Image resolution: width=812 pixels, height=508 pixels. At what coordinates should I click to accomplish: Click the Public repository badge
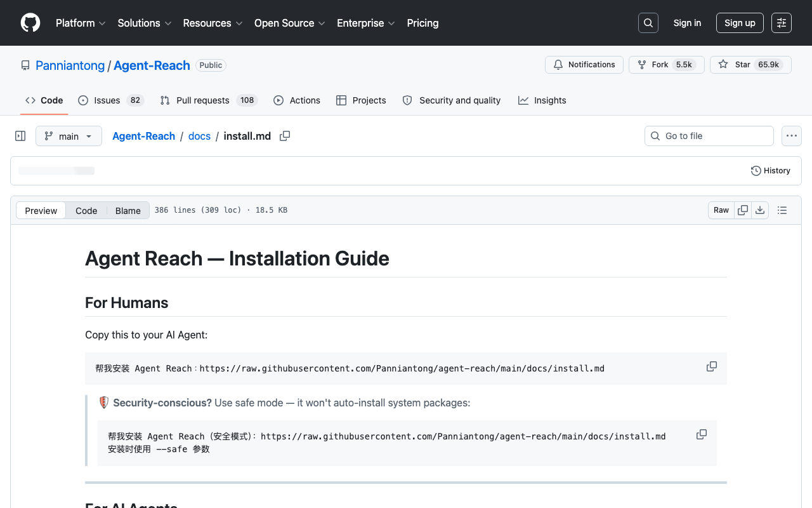click(211, 65)
